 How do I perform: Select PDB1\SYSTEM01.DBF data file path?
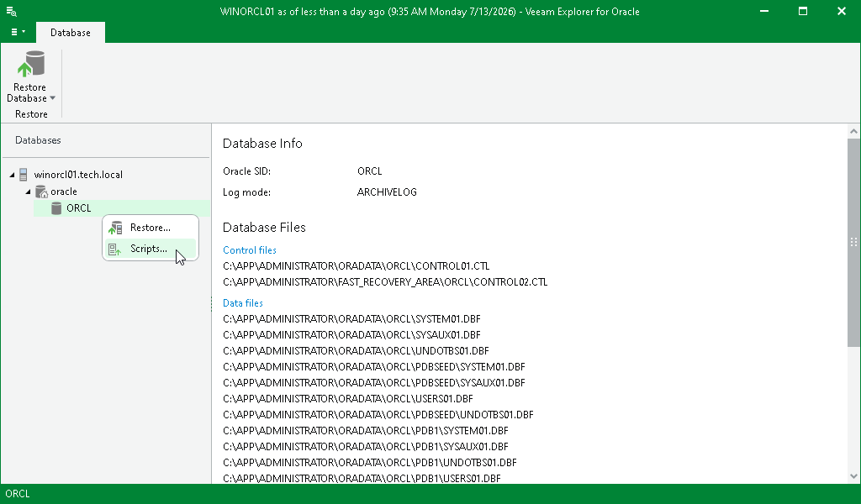366,431
